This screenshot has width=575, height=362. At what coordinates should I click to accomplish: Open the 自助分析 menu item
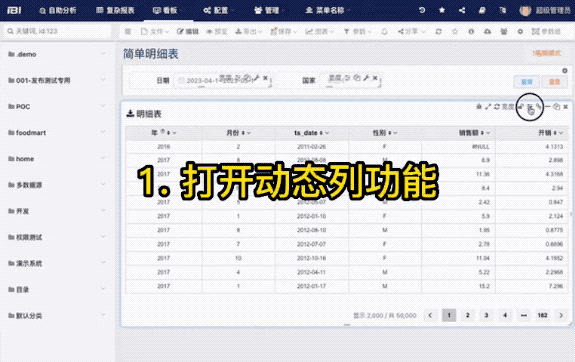pos(58,10)
